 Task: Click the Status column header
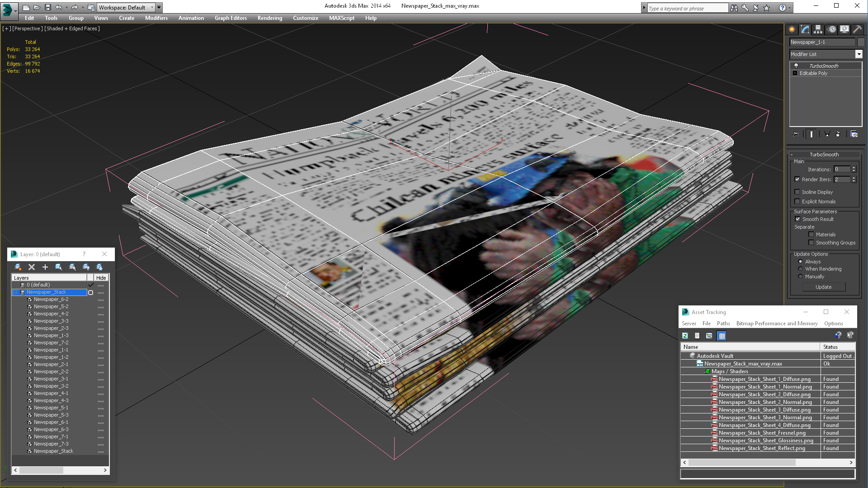[x=837, y=347]
